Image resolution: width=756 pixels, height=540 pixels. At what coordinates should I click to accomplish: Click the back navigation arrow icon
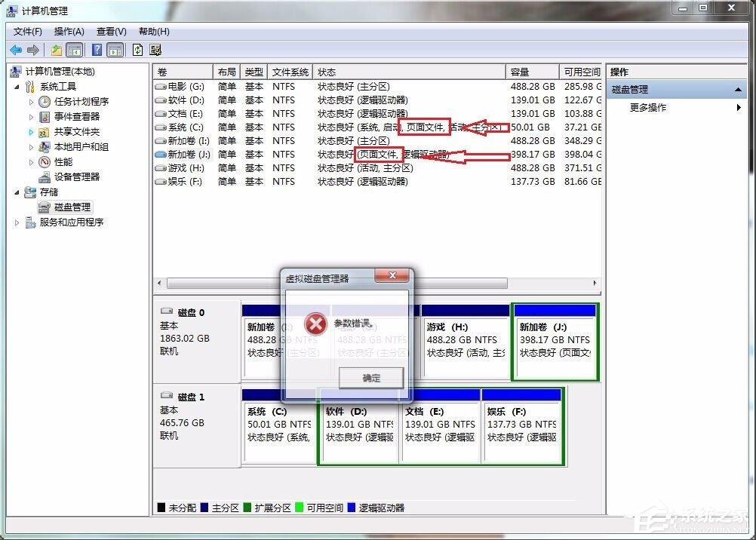tap(16, 50)
